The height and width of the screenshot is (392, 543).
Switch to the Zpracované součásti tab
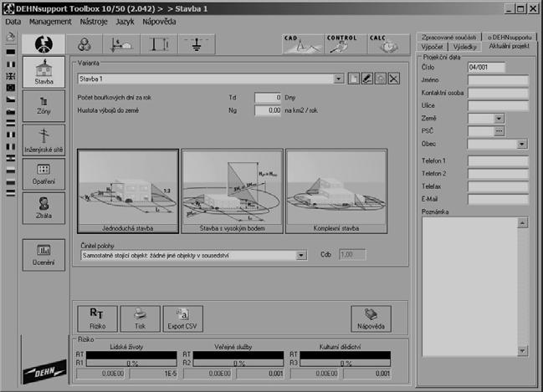pyautogui.click(x=448, y=37)
